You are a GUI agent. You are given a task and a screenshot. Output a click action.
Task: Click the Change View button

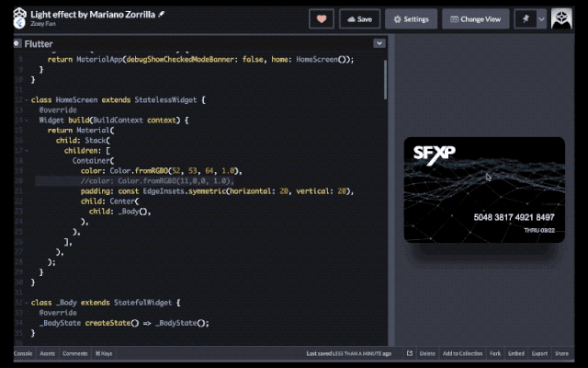click(x=476, y=18)
